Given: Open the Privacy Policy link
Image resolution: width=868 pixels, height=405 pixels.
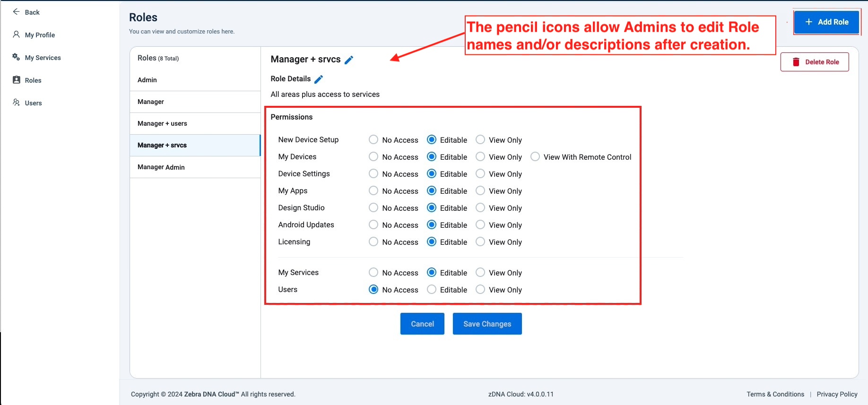Looking at the screenshot, I should [837, 394].
